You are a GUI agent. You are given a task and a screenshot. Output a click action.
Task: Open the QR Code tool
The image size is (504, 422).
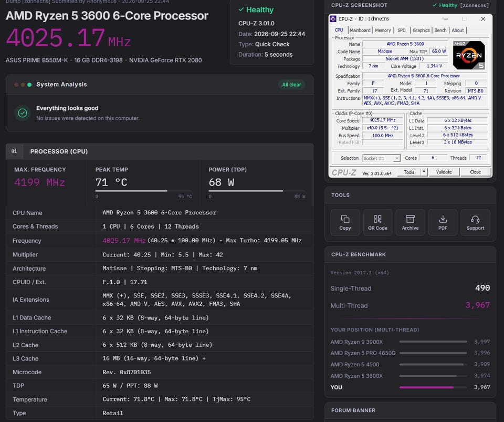[x=377, y=222]
